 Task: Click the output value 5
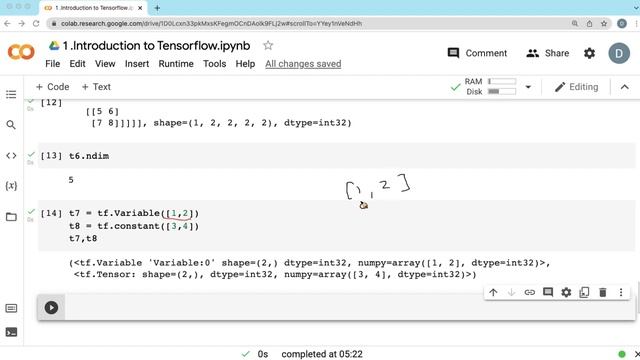71,180
